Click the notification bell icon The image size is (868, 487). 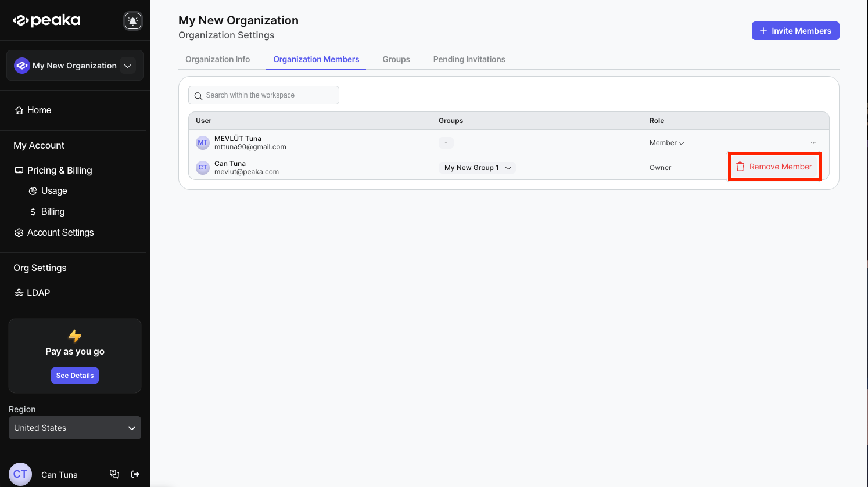(133, 21)
